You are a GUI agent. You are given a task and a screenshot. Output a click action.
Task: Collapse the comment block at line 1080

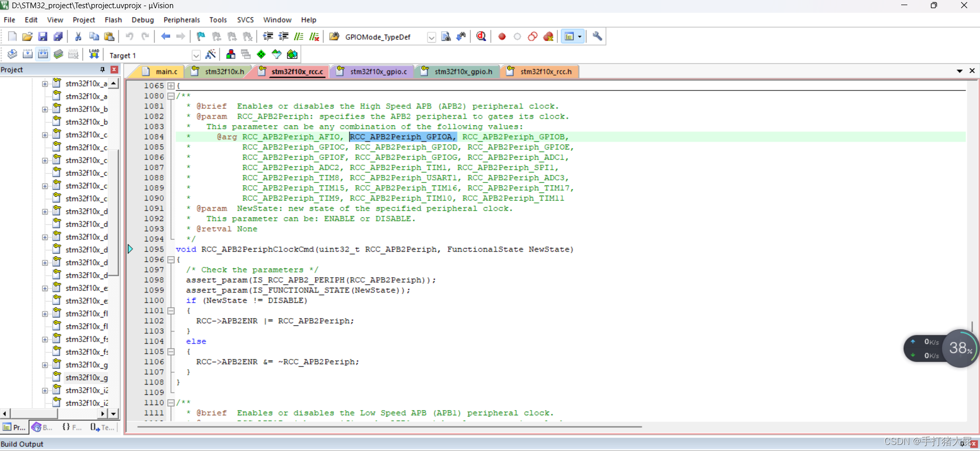click(171, 96)
